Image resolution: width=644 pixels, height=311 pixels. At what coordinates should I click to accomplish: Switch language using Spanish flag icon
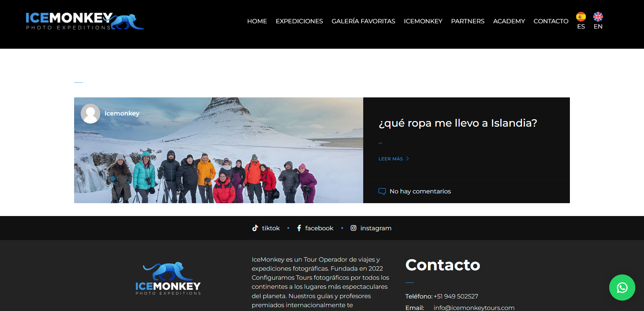[x=581, y=17]
